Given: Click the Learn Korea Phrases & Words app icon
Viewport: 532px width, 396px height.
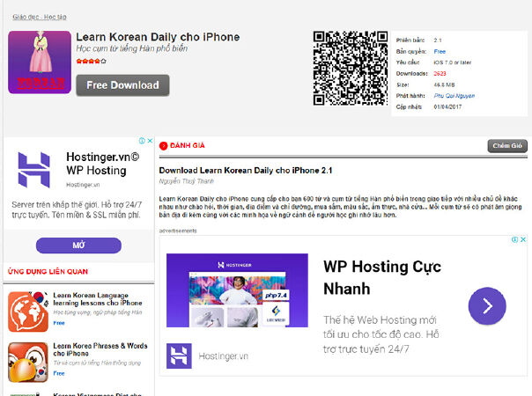Looking at the screenshot, I should pos(28,362).
